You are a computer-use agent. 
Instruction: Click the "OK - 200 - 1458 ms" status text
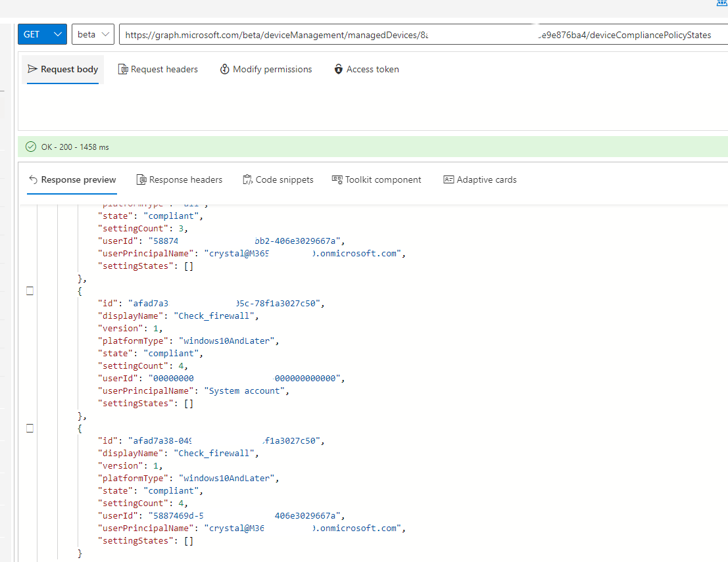coord(75,147)
